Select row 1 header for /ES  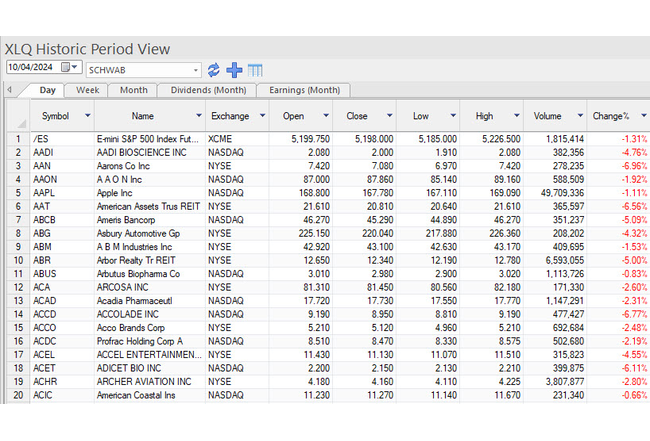point(16,138)
